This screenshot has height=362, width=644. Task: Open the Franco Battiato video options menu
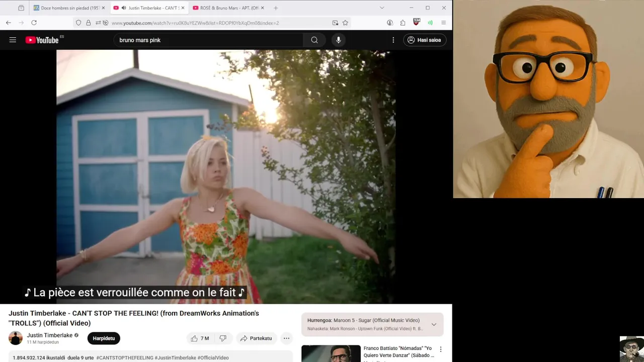pyautogui.click(x=441, y=349)
